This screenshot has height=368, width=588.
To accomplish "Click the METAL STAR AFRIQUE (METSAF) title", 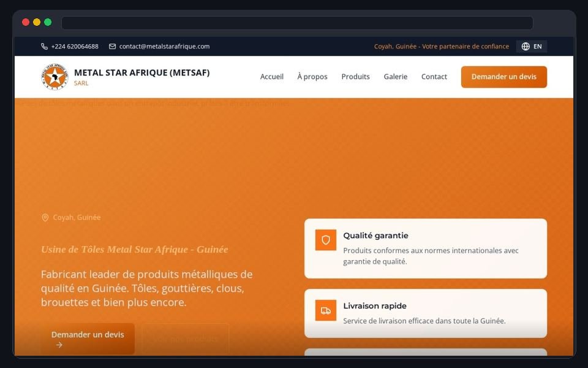I will click(x=141, y=73).
